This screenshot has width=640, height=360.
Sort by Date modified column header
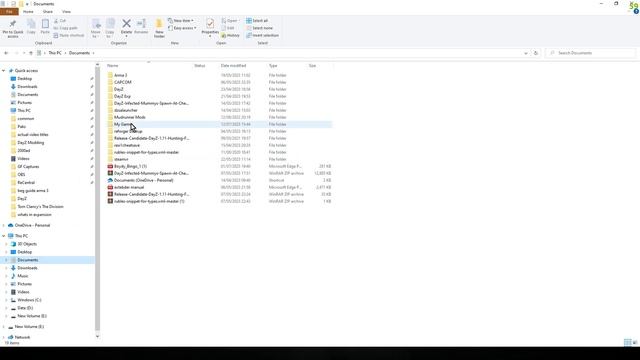(x=233, y=66)
